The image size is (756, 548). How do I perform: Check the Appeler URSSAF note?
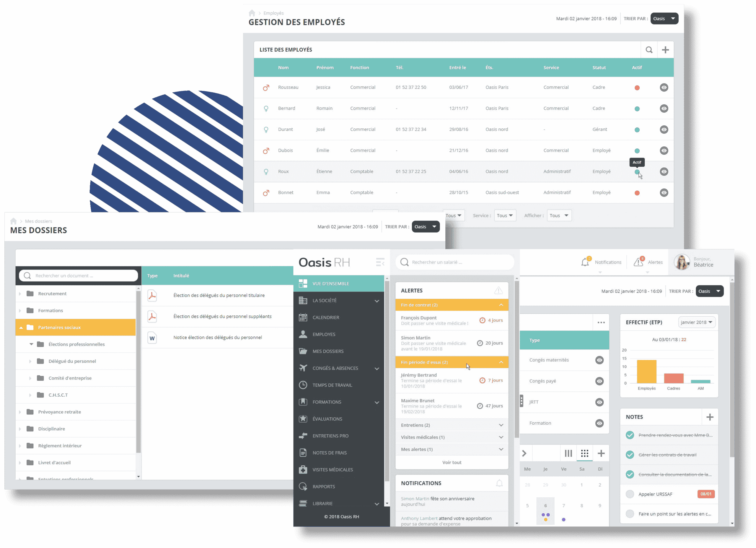pyautogui.click(x=630, y=494)
